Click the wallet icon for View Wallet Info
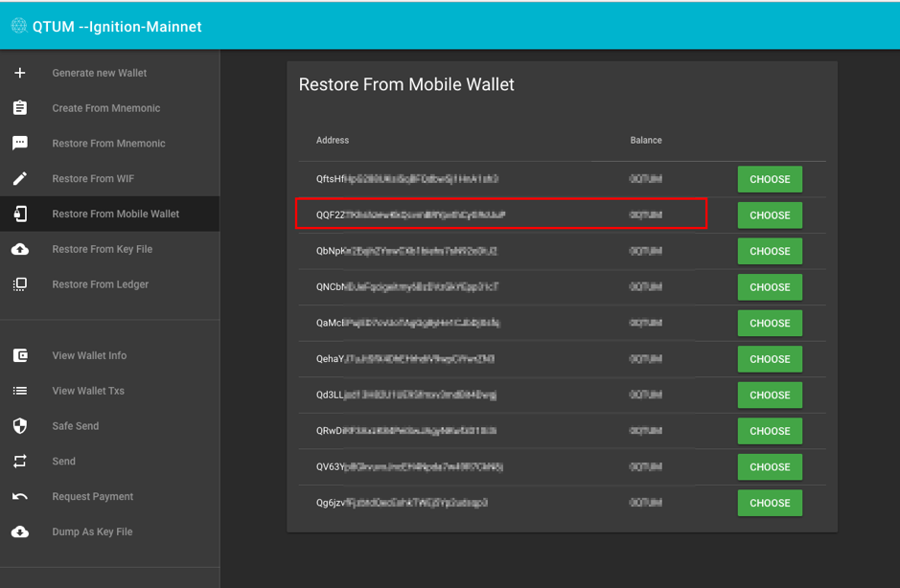The image size is (900, 588). pos(20,355)
